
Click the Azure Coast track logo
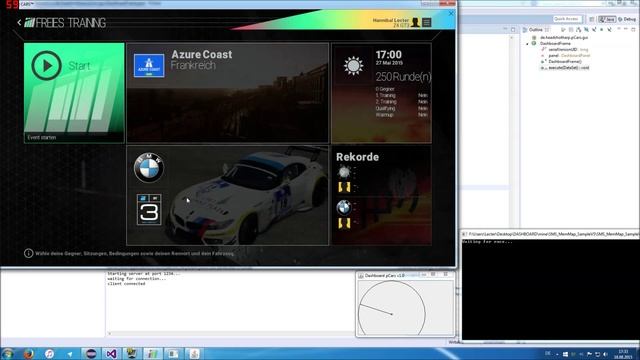(x=149, y=65)
